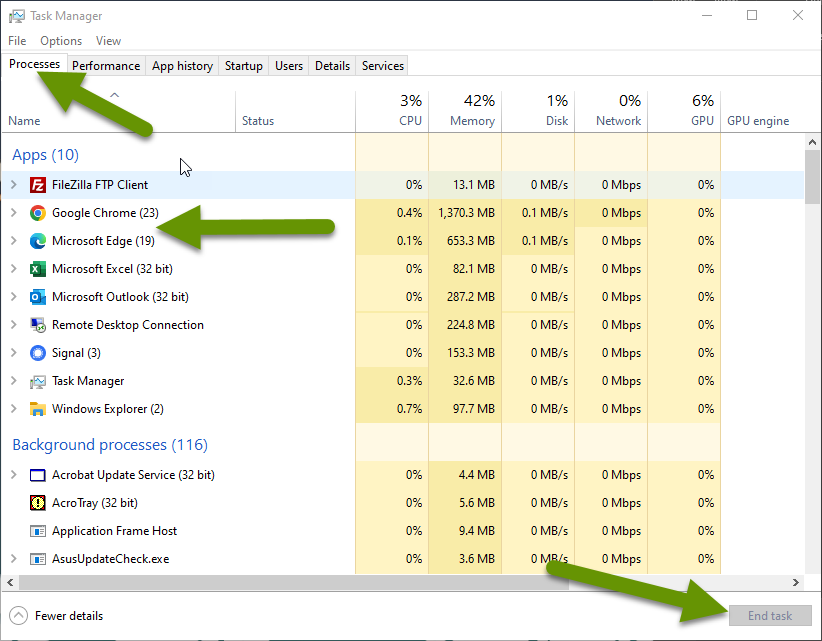The width and height of the screenshot is (822, 641).
Task: Select the FileZilla FTP Client icon
Action: coord(36,185)
